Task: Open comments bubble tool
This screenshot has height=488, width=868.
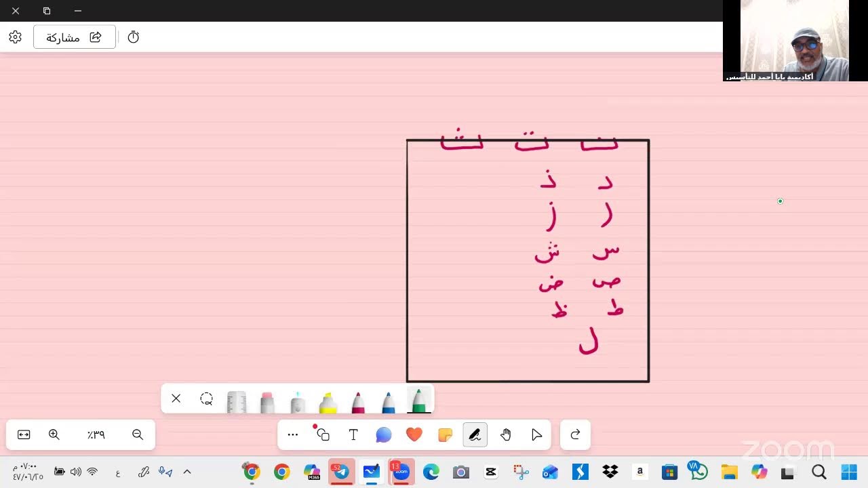Action: click(384, 435)
